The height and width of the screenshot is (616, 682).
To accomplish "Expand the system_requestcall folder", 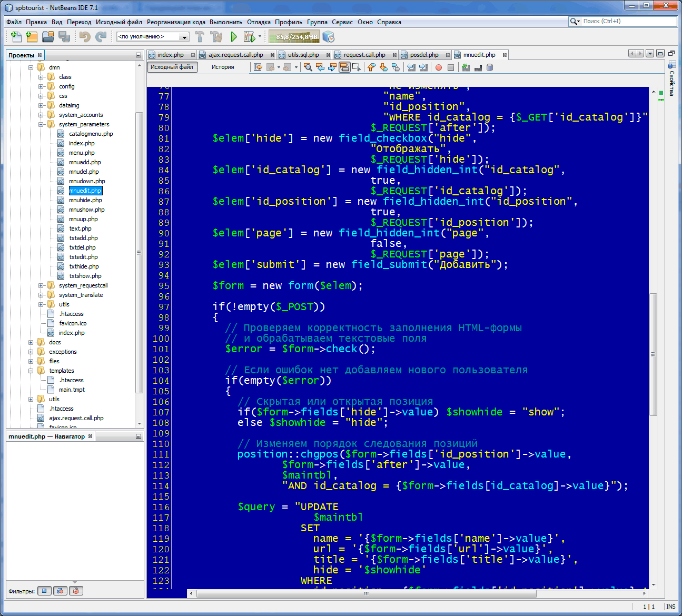I will (x=41, y=285).
